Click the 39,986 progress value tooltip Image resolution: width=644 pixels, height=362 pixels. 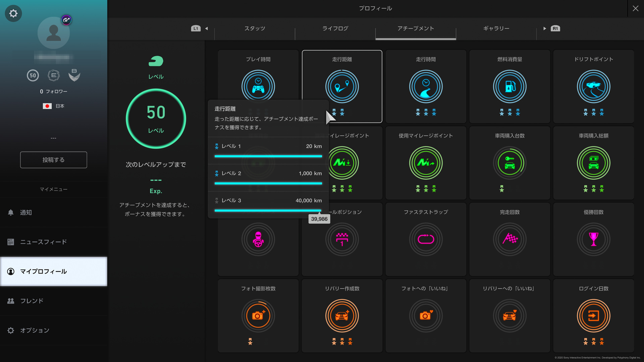click(x=319, y=219)
